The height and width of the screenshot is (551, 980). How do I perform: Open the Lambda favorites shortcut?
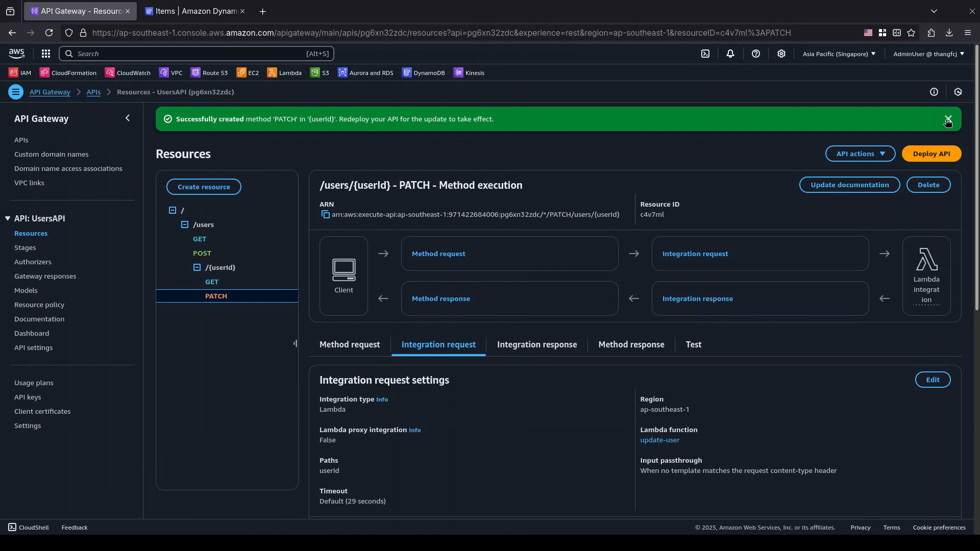(x=285, y=73)
